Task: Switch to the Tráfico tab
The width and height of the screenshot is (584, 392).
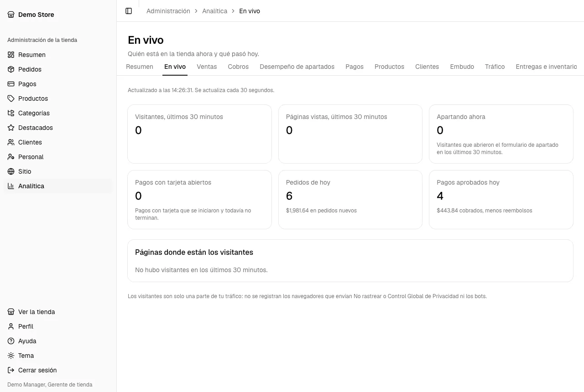Action: point(495,67)
